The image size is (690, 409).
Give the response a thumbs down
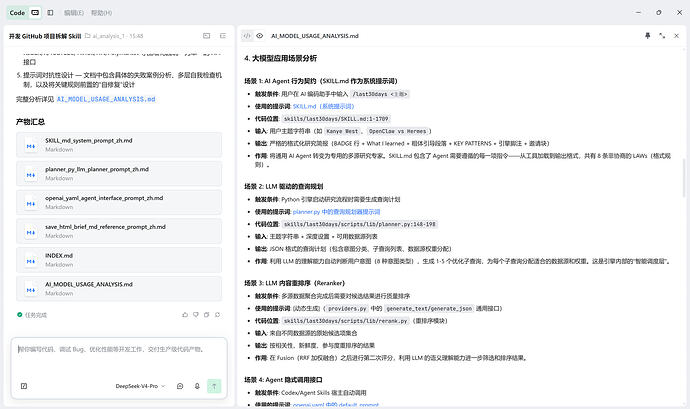click(196, 315)
